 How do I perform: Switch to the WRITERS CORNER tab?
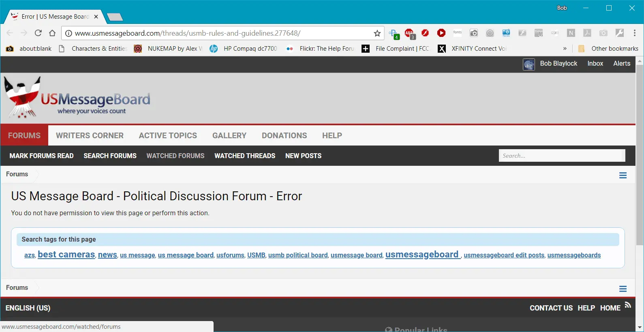pyautogui.click(x=90, y=135)
